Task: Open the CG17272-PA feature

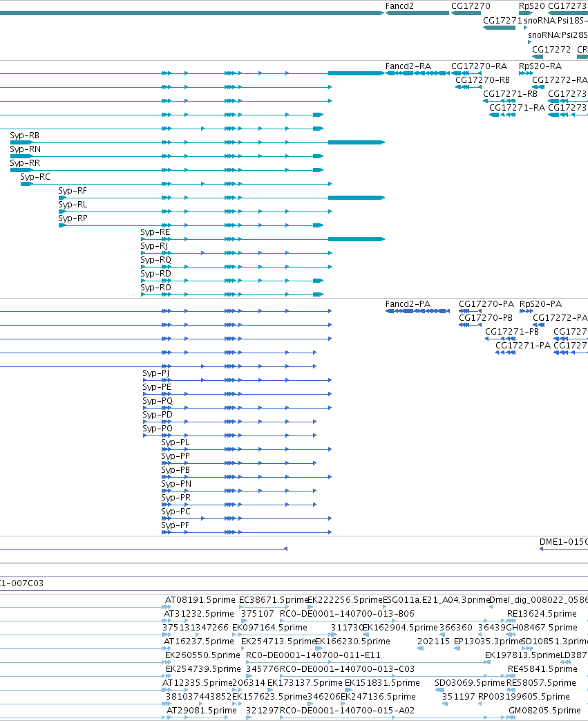Action: [538, 325]
